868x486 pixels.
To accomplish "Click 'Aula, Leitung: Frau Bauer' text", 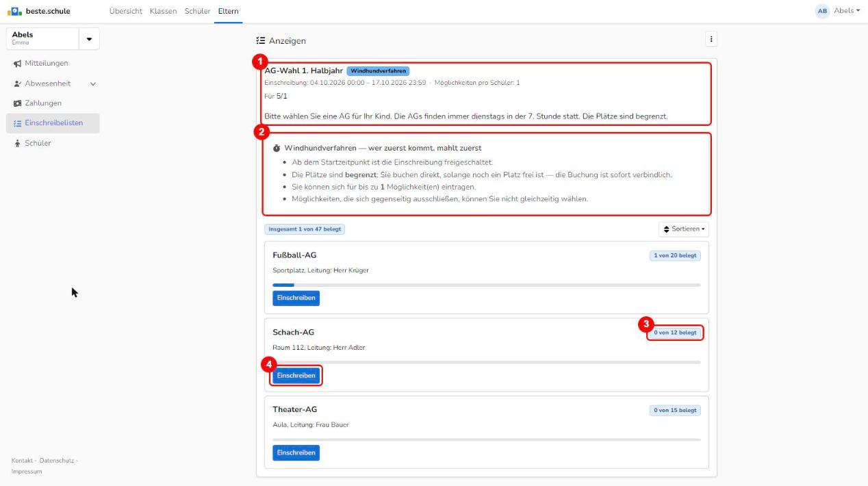I will 310,425.
